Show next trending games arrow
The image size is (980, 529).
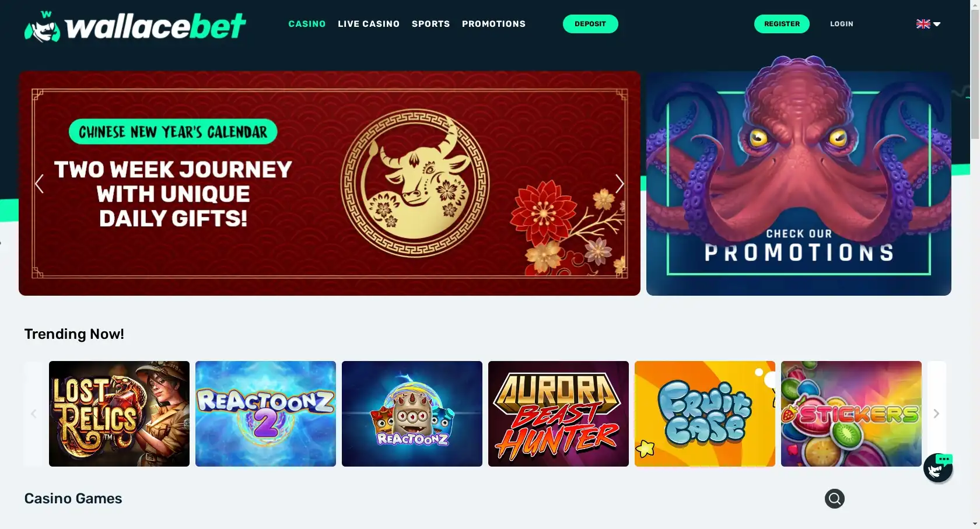tap(936, 414)
